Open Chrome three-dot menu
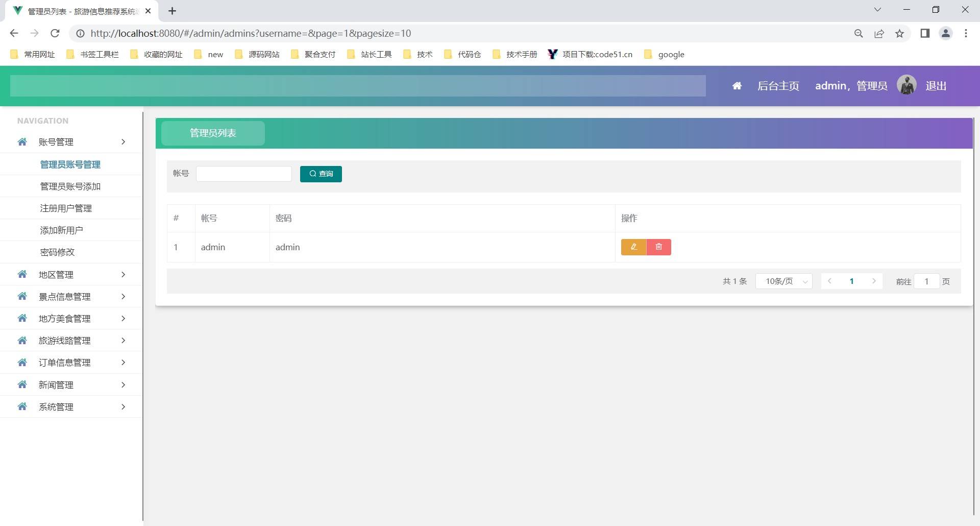The width and height of the screenshot is (980, 526). pos(966,33)
